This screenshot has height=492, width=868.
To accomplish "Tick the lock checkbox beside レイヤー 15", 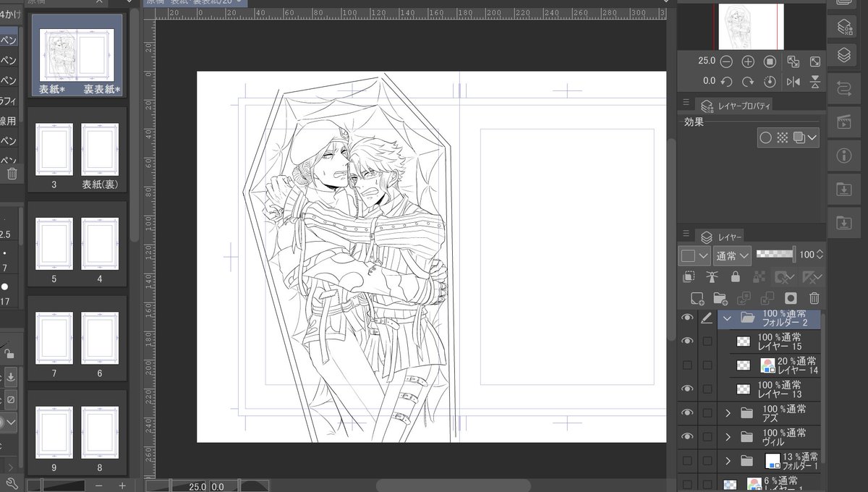I will (707, 341).
